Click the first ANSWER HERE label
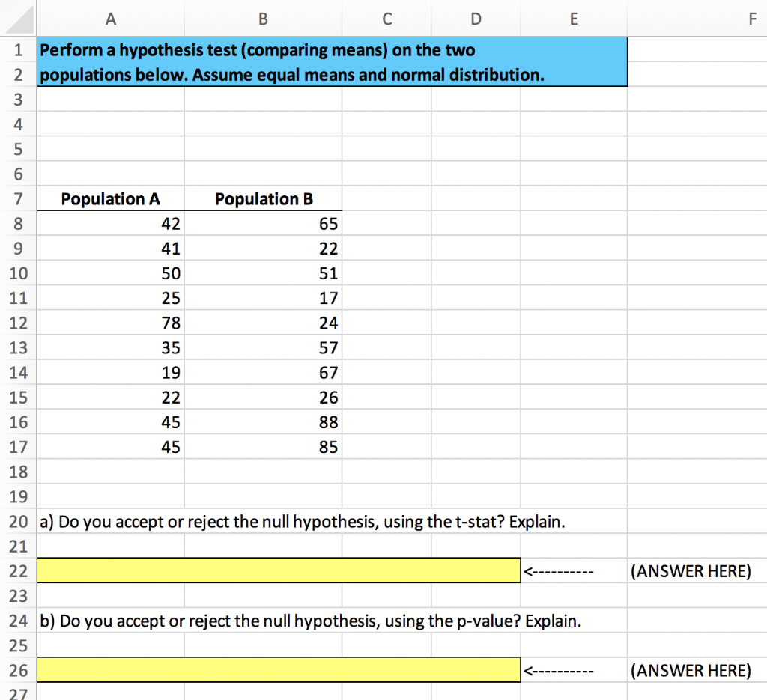This screenshot has height=700, width=767. (693, 571)
